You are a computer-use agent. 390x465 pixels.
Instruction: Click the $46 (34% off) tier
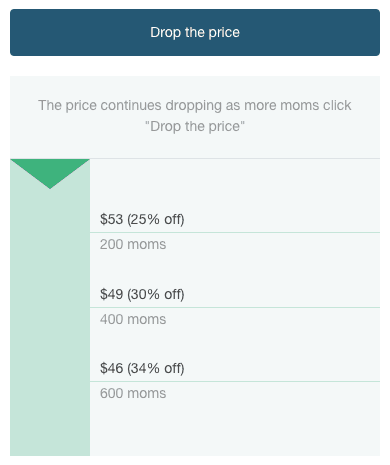coord(142,368)
